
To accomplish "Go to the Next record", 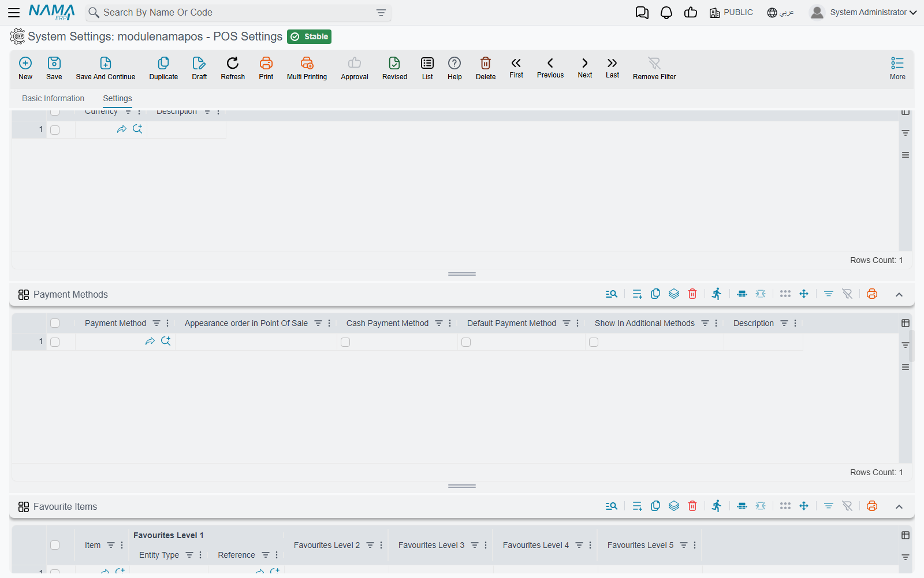I will [585, 68].
